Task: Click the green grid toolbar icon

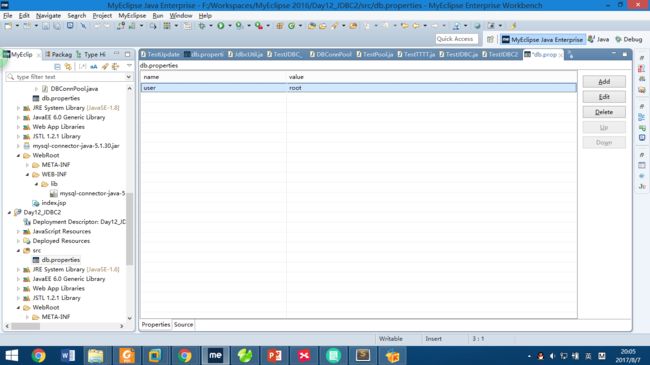Action: (167, 26)
